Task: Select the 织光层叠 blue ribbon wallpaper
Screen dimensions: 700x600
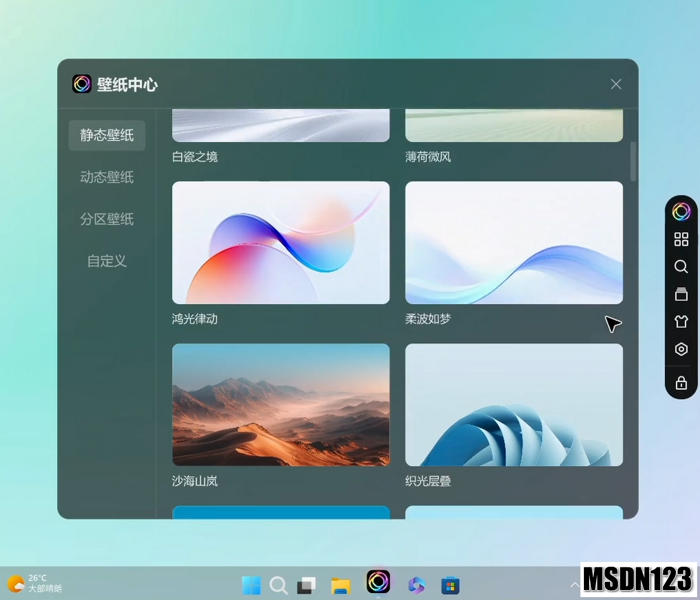Action: click(x=514, y=404)
